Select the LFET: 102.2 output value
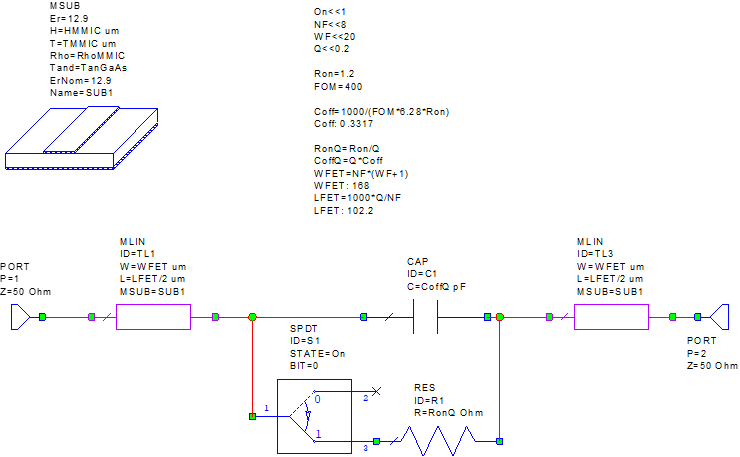Screen dimensions: 740x457 pyautogui.click(x=343, y=211)
